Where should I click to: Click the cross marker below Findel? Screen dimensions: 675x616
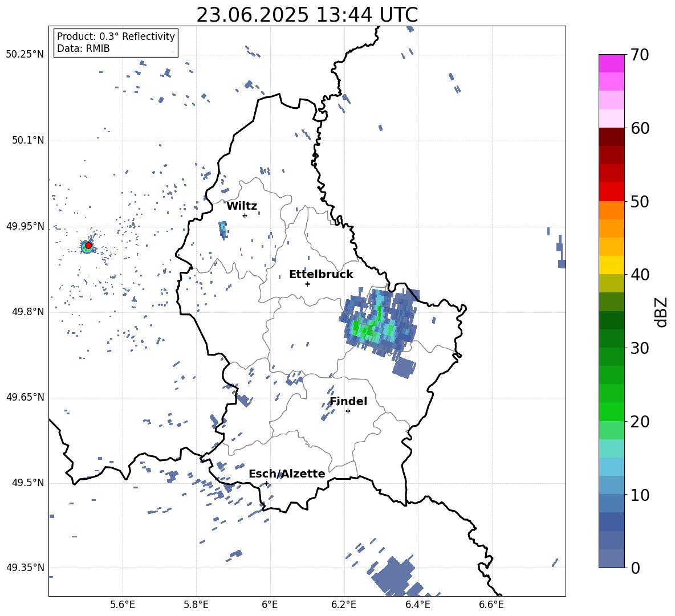[348, 411]
